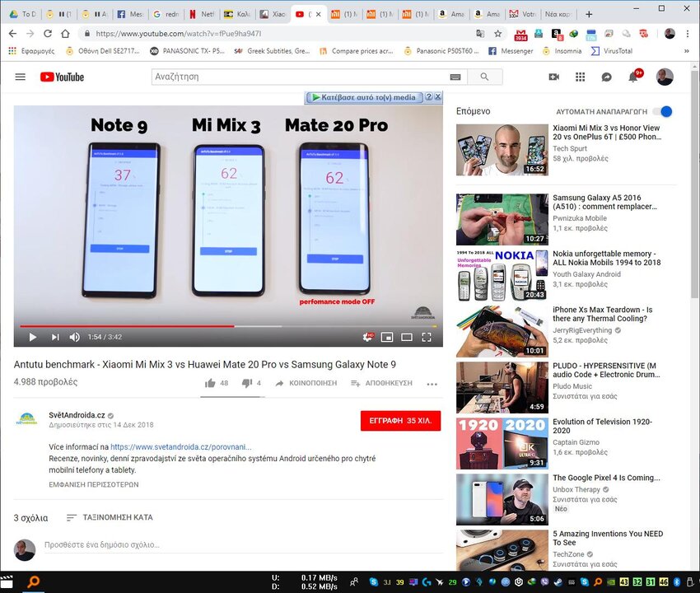Share the video via ΚΟΙΝΟΠΟΙΗΣΗ
This screenshot has width=700, height=593.
[x=306, y=383]
